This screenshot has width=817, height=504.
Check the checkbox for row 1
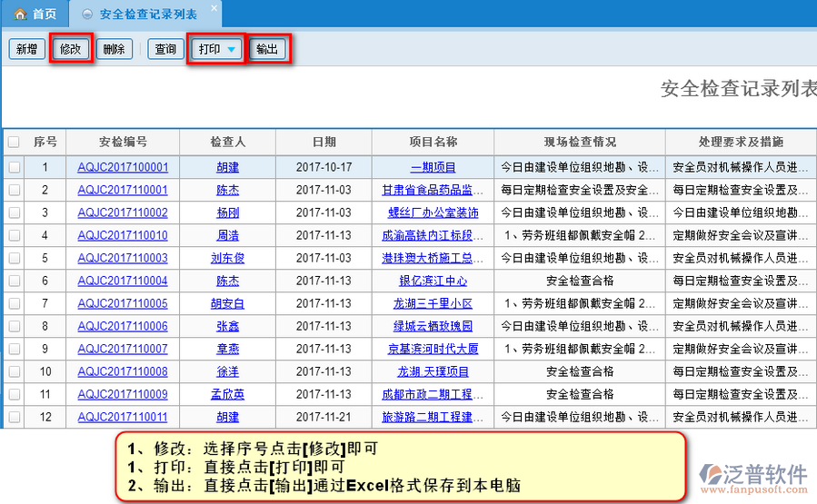14,167
